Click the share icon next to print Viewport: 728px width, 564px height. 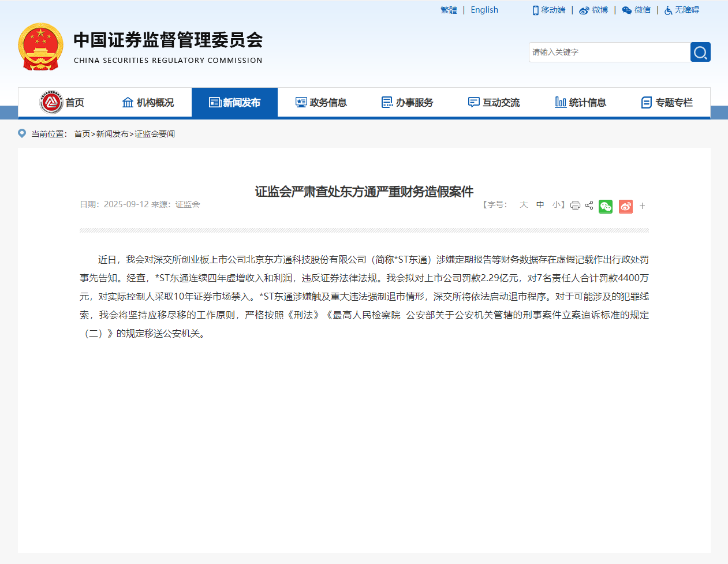tap(589, 206)
